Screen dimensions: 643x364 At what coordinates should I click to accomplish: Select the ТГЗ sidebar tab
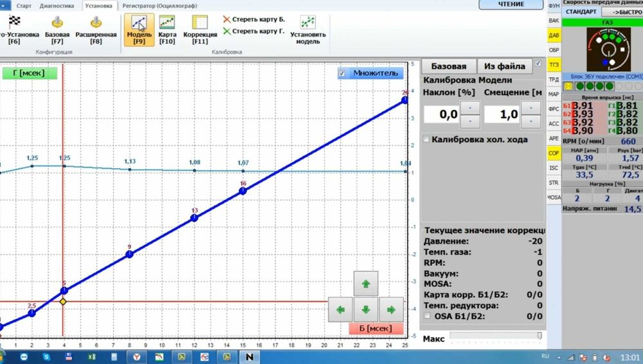click(554, 64)
